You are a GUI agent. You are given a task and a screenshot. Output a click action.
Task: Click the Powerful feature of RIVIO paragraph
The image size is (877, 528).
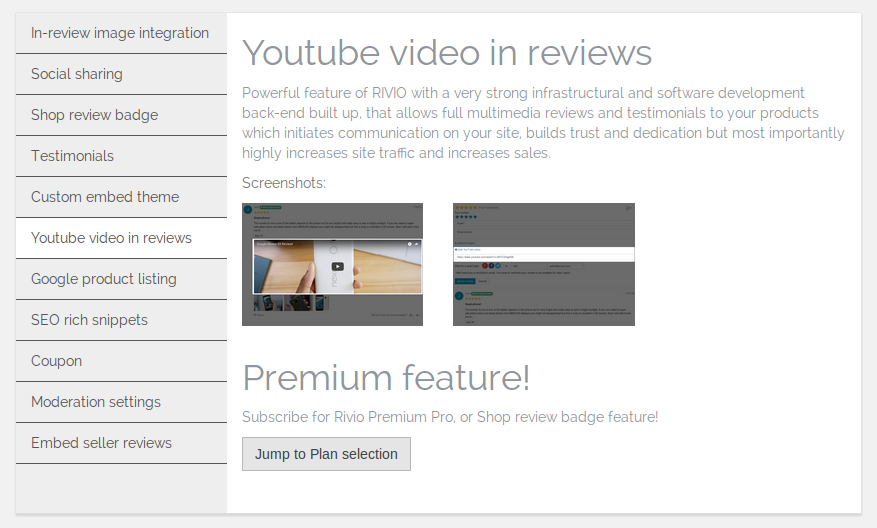[x=543, y=123]
